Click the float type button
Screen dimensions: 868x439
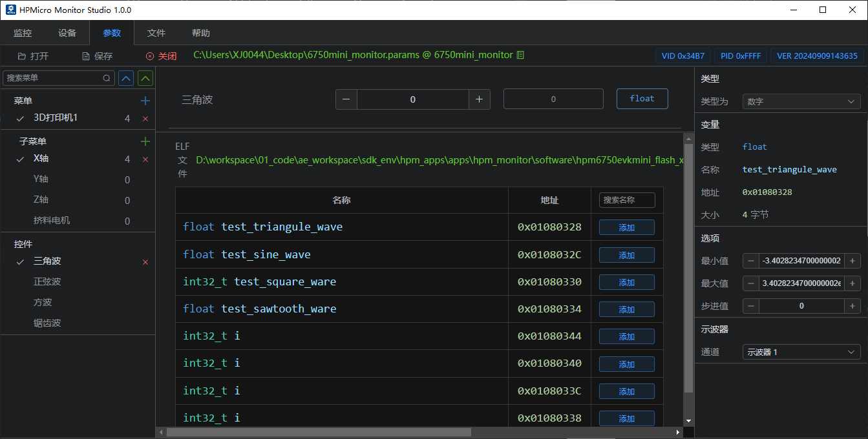click(x=642, y=99)
